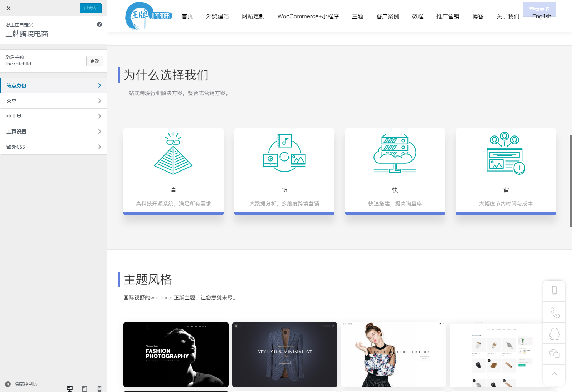Open the 小工具 section
Viewport: 572px width, 392px height.
(54, 116)
